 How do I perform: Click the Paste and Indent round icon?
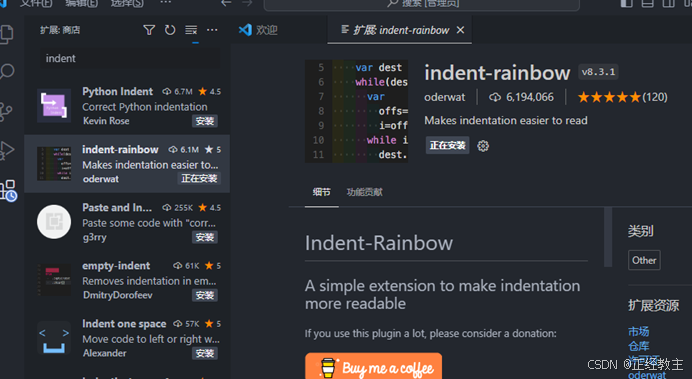[x=54, y=221]
